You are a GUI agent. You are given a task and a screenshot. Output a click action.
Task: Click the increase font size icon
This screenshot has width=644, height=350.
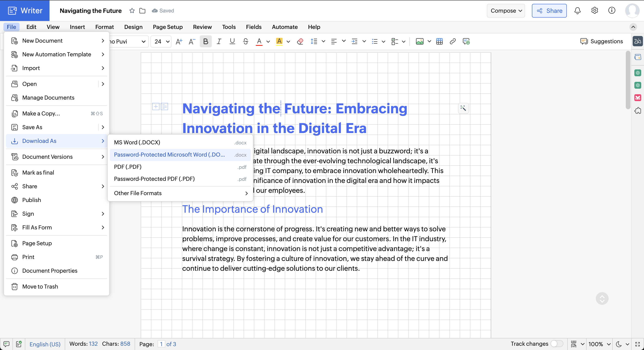tap(179, 42)
